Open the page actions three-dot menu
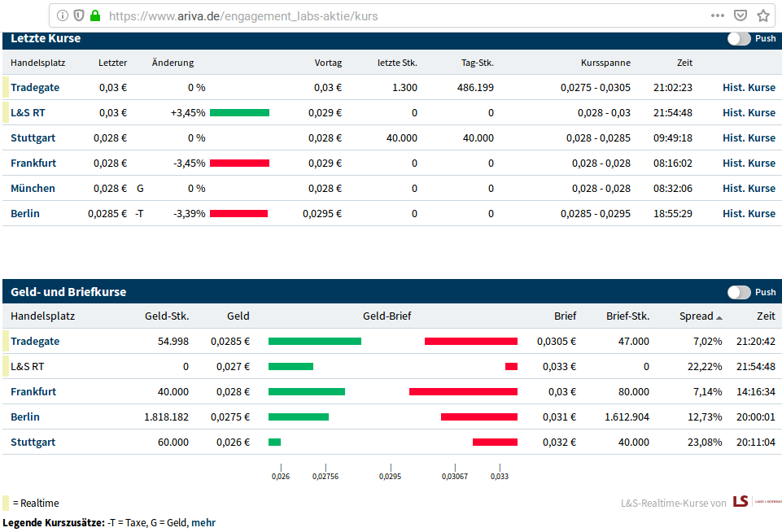 coord(717,15)
